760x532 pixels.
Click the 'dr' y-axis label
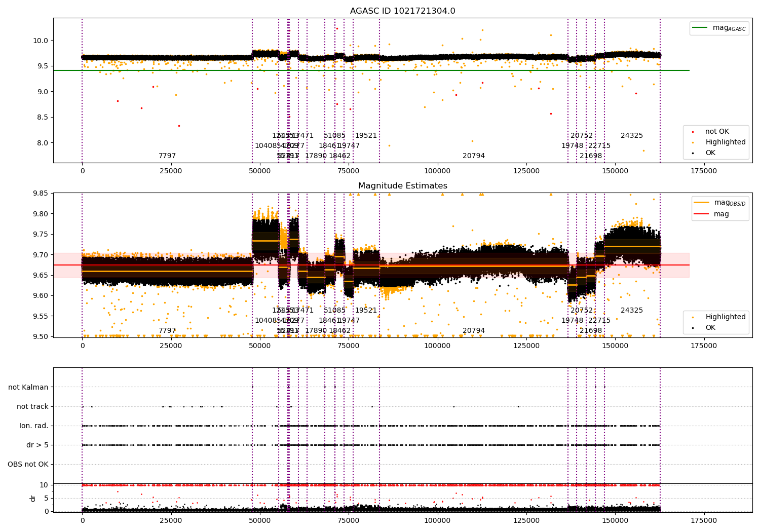tap(33, 498)
